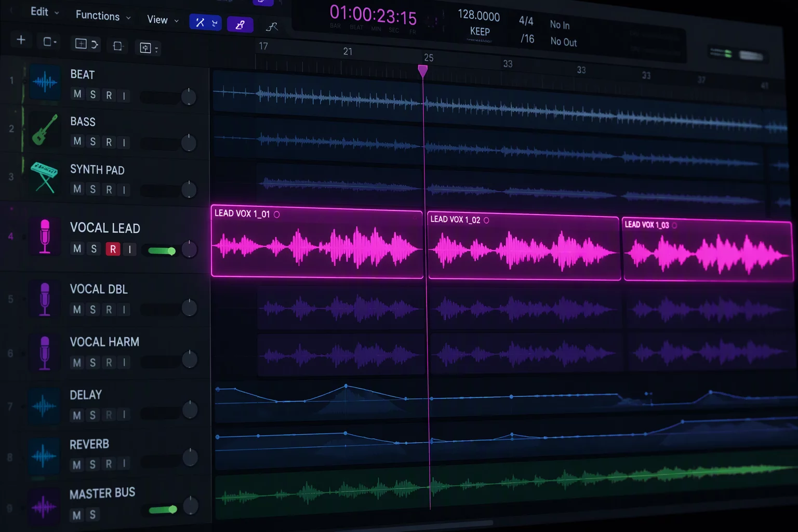Open the Edit menu
Image resolution: width=798 pixels, height=532 pixels.
click(x=39, y=11)
